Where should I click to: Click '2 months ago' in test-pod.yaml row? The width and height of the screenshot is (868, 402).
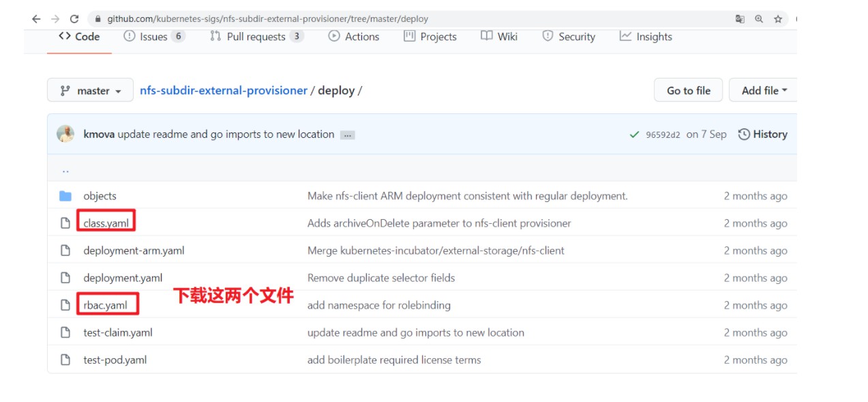tap(755, 360)
